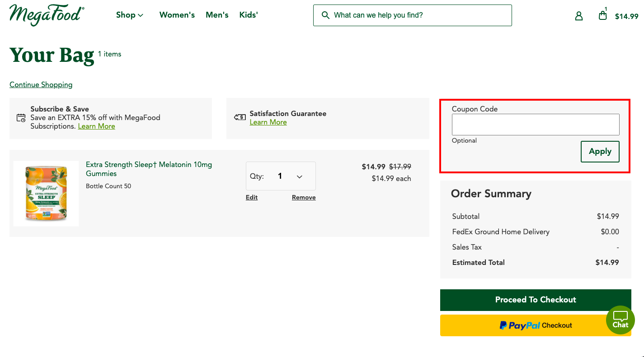
Task: Open the account profile icon
Action: point(579,16)
